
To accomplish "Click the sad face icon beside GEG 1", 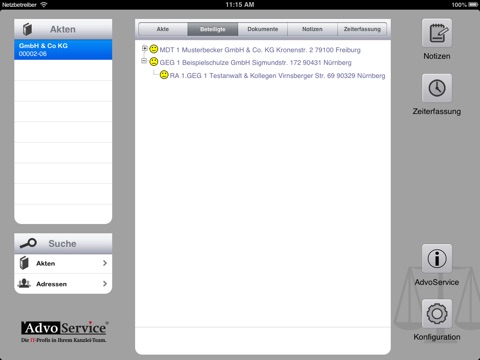I will coord(154,62).
